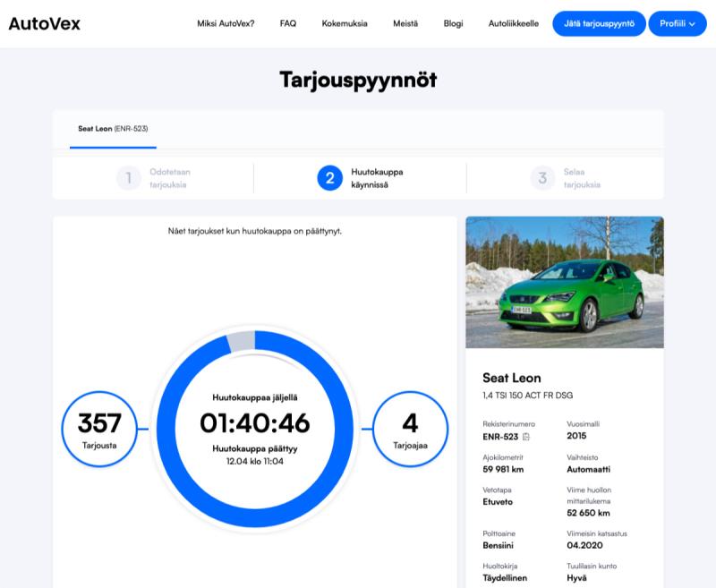Go to the FAQ page
Screen dimensions: 716x588
[288, 23]
